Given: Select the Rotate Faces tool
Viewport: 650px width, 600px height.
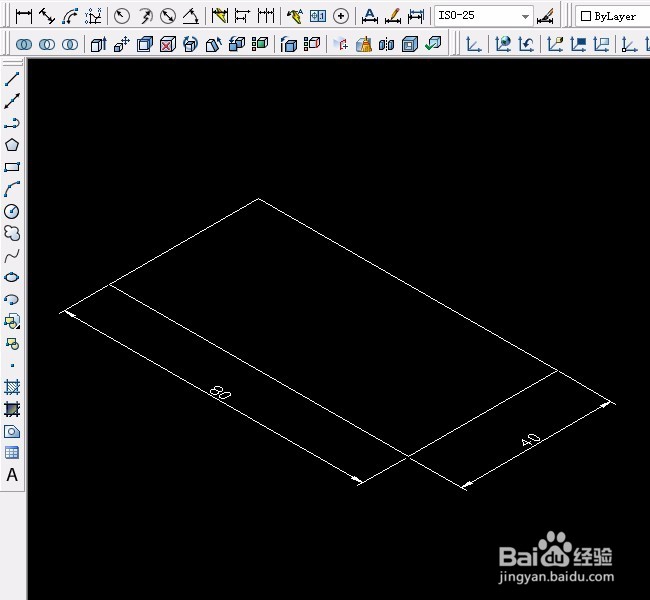Looking at the screenshot, I should click(191, 44).
